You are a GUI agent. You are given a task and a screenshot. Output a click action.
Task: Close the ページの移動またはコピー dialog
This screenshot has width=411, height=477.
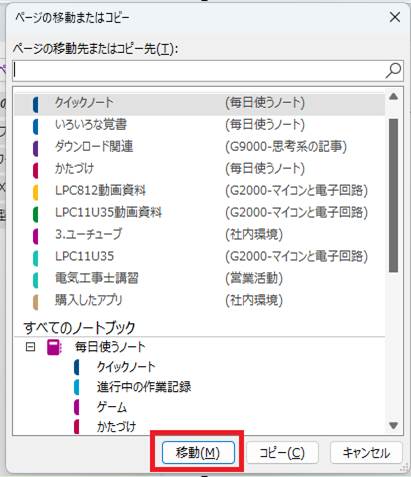(x=395, y=17)
